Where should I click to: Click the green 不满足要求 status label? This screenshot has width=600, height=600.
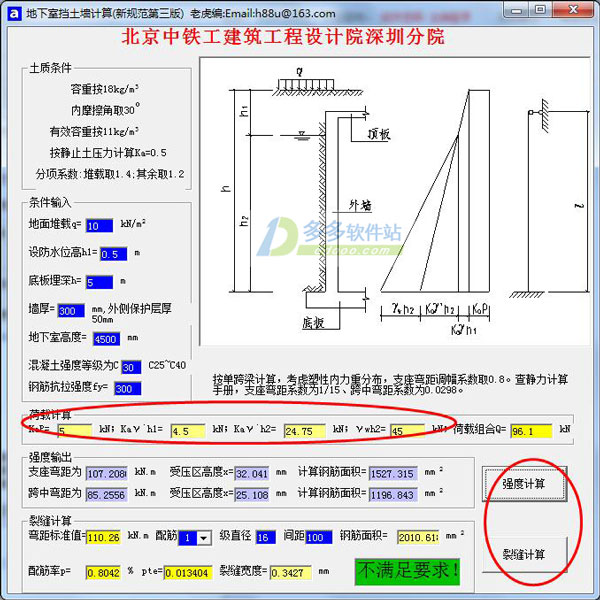tap(407, 571)
